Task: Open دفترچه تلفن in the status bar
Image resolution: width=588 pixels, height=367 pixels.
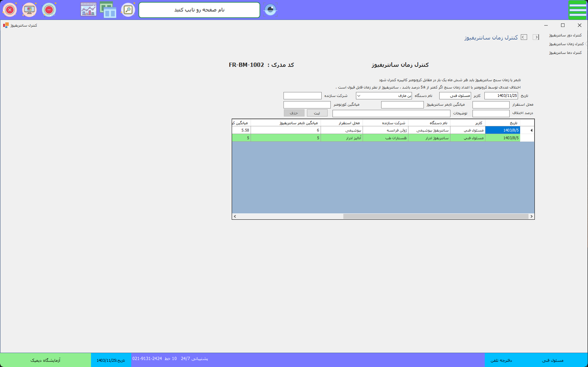Action: click(501, 360)
